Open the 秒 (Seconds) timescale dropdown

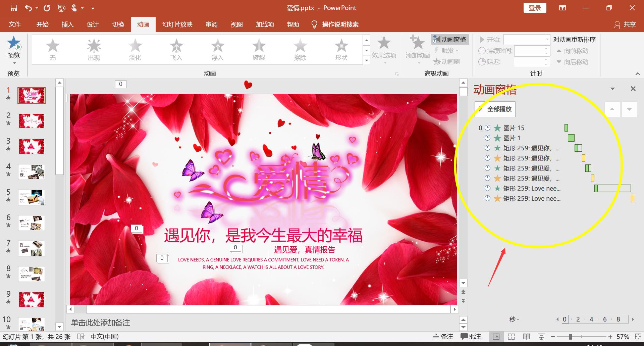[514, 319]
